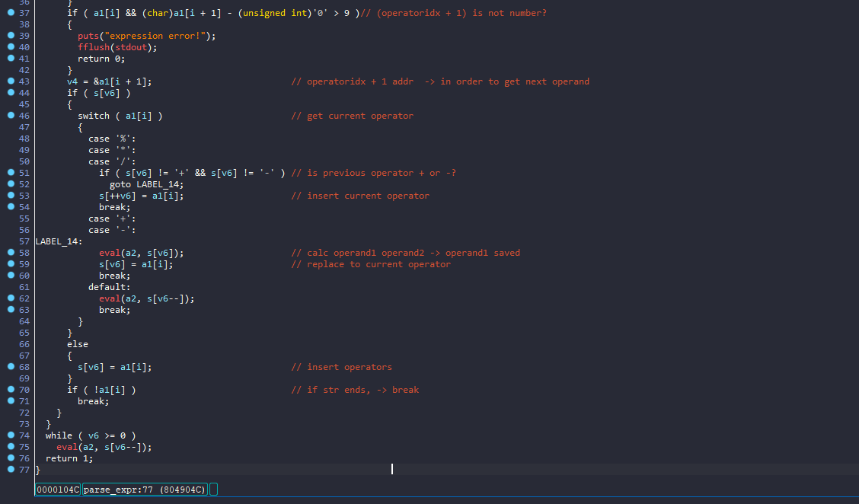The width and height of the screenshot is (859, 504).
Task: Toggle breakpoint dot on line 58 eval call
Action: [x=11, y=252]
